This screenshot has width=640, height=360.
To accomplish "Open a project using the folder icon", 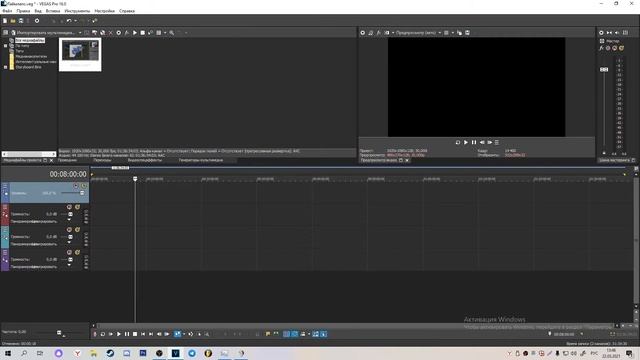I will click(x=13, y=21).
